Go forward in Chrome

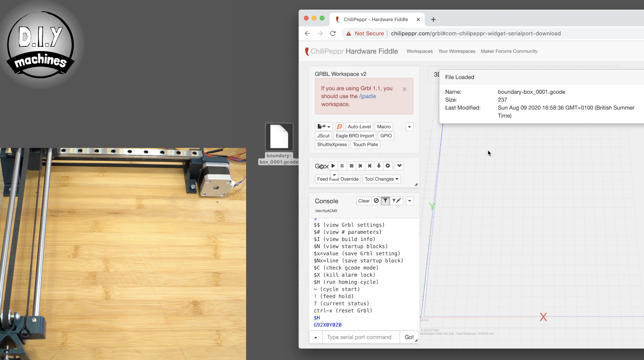point(320,34)
